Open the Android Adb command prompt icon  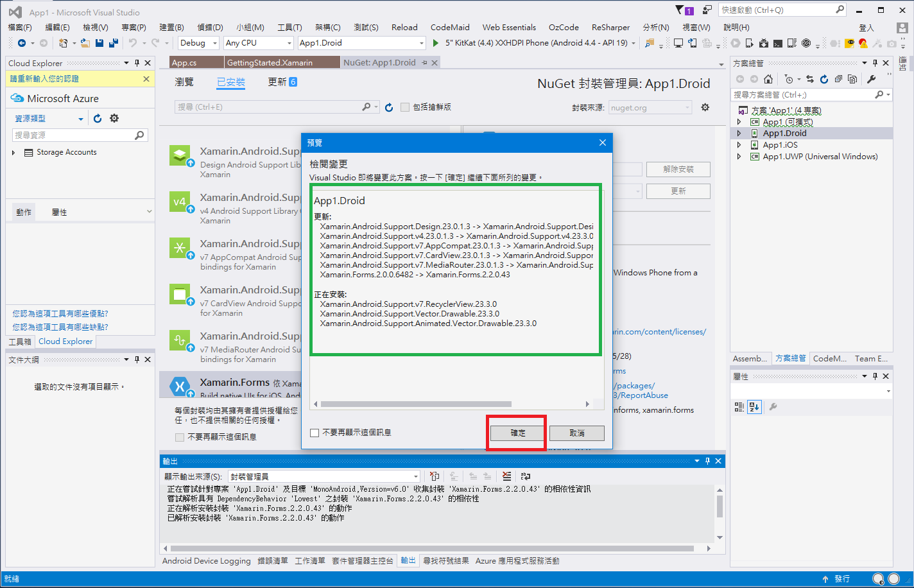[778, 43]
